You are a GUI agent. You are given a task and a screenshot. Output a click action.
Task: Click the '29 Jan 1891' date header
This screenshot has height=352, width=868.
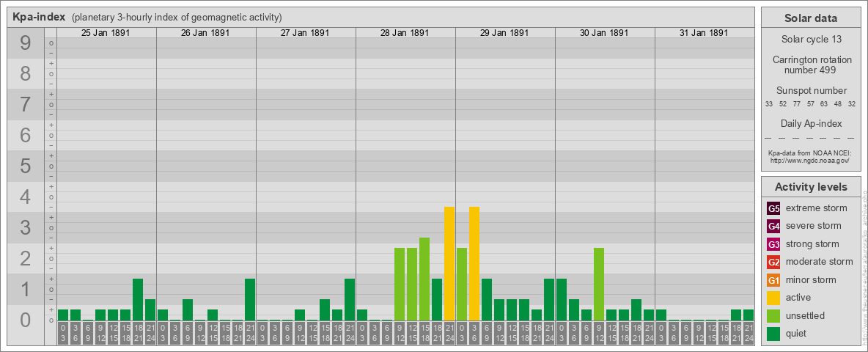pos(504,33)
